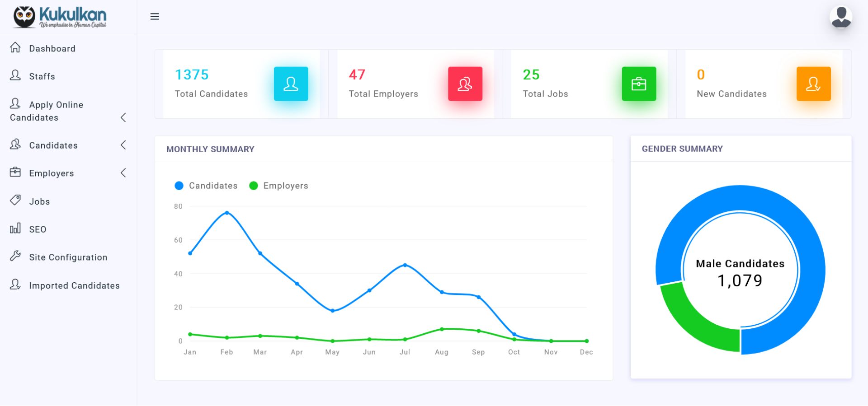868x406 pixels.
Task: Click the Kukulkan owl logo
Action: pos(24,17)
